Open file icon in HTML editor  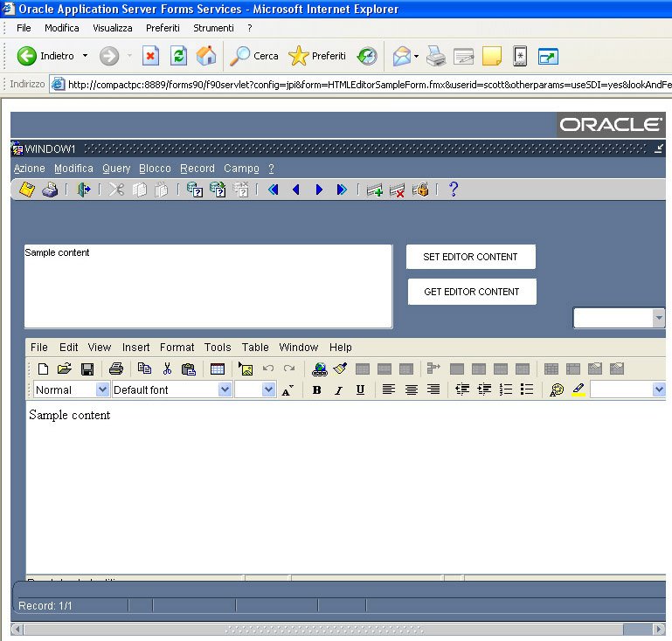(x=65, y=369)
